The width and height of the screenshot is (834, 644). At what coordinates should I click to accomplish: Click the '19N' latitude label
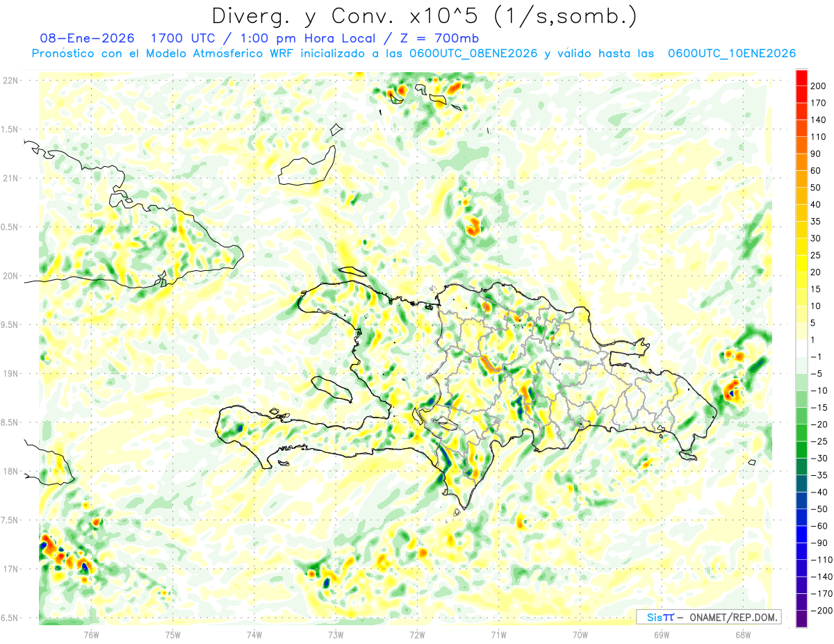[x=12, y=374]
